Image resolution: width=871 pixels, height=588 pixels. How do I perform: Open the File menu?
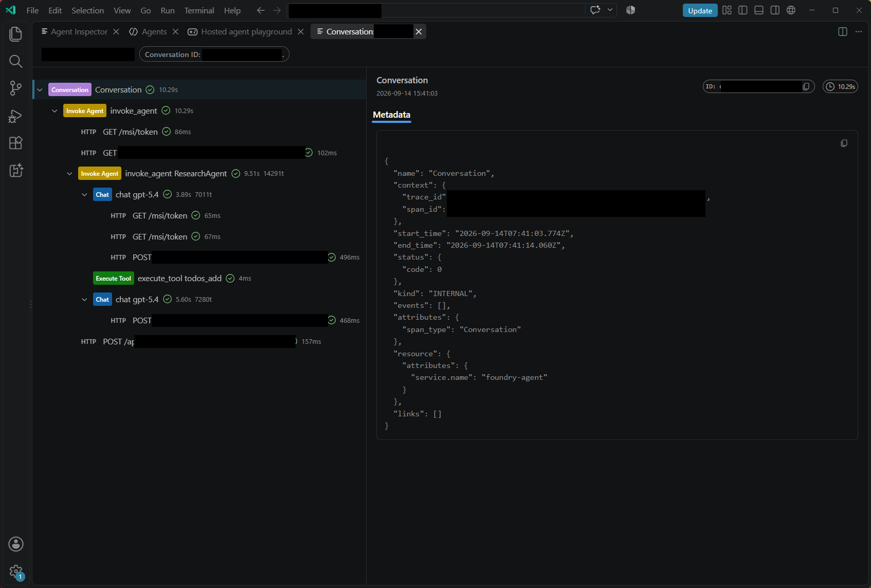[x=32, y=10]
